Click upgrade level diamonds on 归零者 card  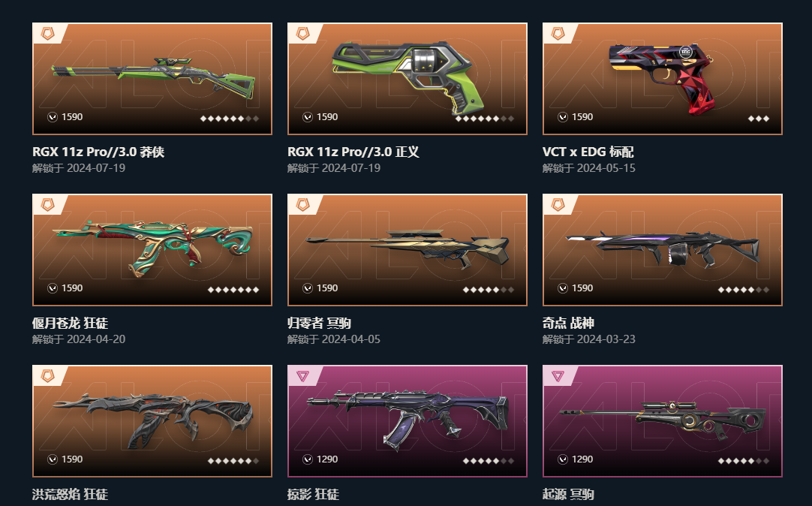coord(489,290)
